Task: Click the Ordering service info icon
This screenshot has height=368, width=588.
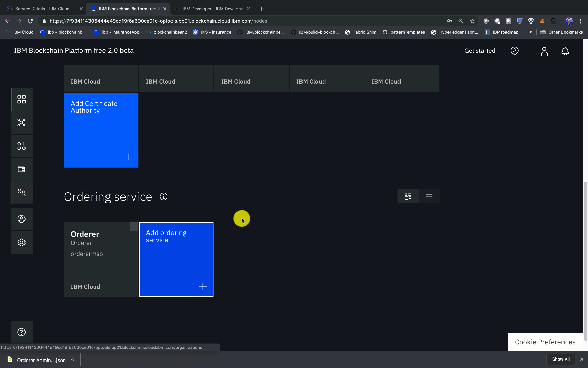Action: pyautogui.click(x=164, y=197)
